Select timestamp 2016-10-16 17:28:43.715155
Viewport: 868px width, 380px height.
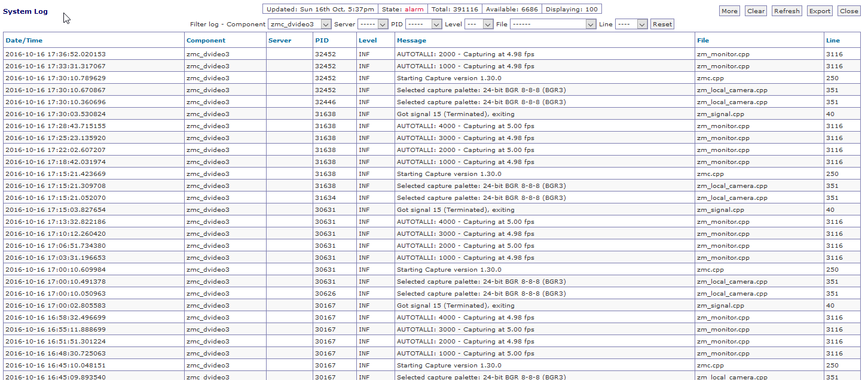click(x=56, y=126)
